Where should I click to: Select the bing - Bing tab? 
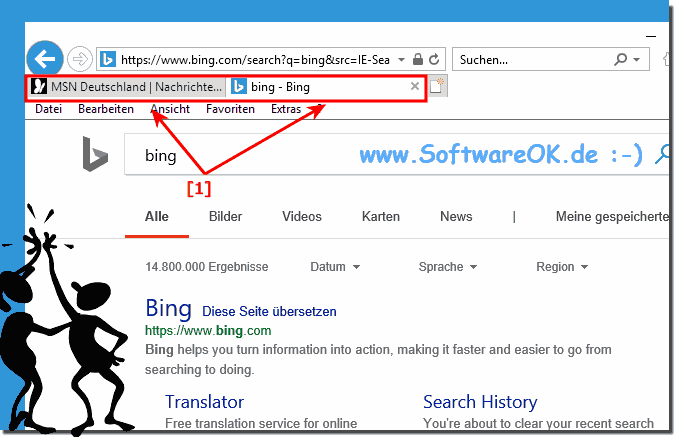pos(326,87)
